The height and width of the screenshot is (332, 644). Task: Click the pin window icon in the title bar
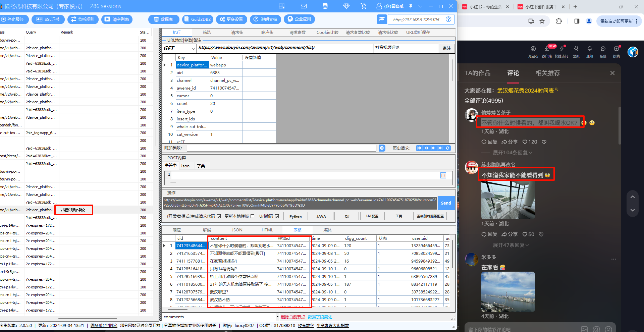(x=411, y=6)
